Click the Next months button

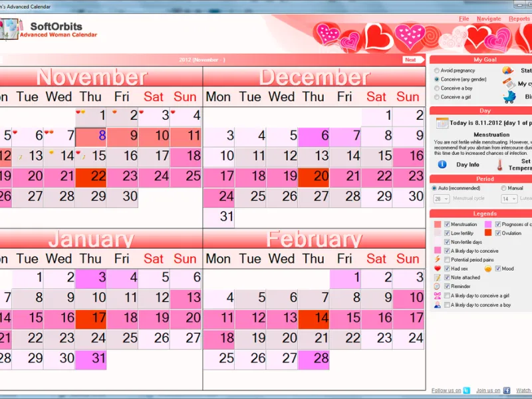[413, 60]
